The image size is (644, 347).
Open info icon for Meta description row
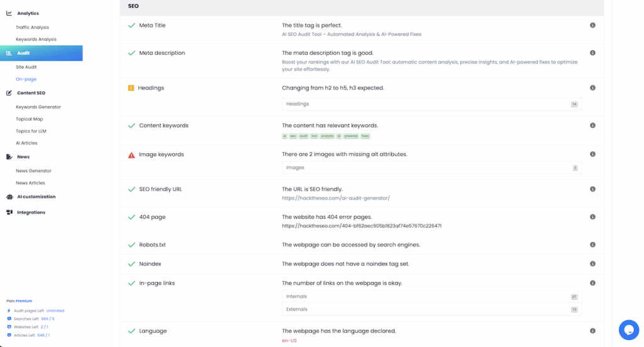pyautogui.click(x=592, y=53)
